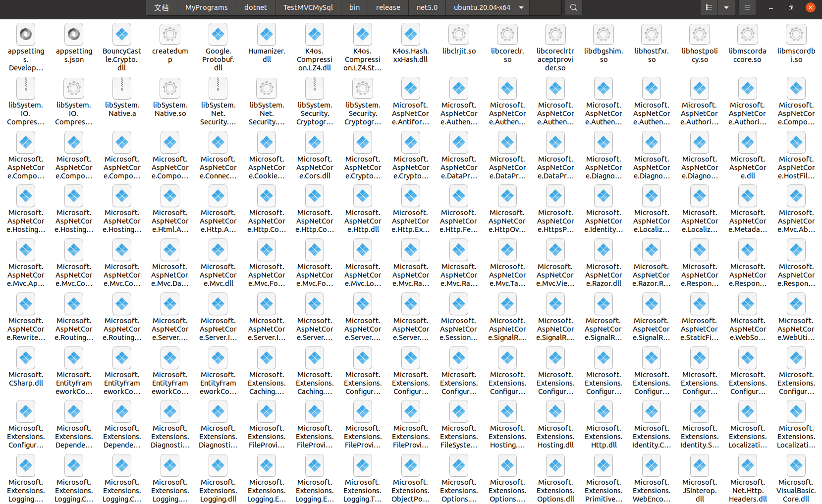Open the search button in the header bar
Viewport: 822px width, 504px height.
point(573,7)
